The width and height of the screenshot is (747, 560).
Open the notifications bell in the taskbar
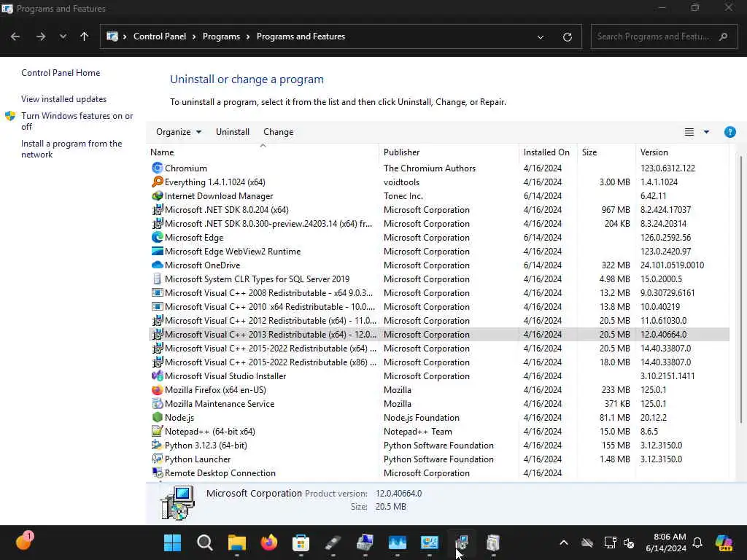pos(697,542)
